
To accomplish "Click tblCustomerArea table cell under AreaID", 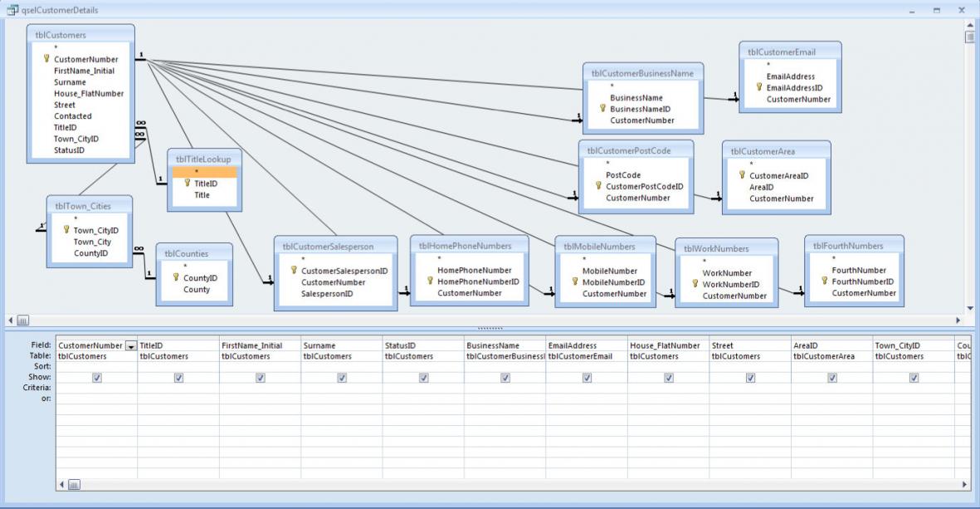I will click(832, 356).
